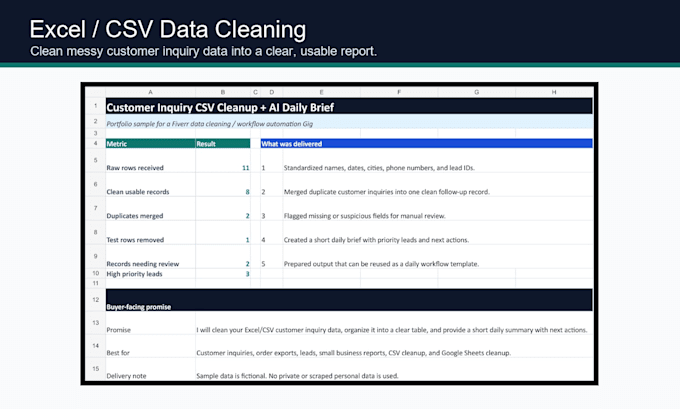This screenshot has width=680, height=409.
Task: Click result value 3 for High priority leads
Action: point(223,274)
